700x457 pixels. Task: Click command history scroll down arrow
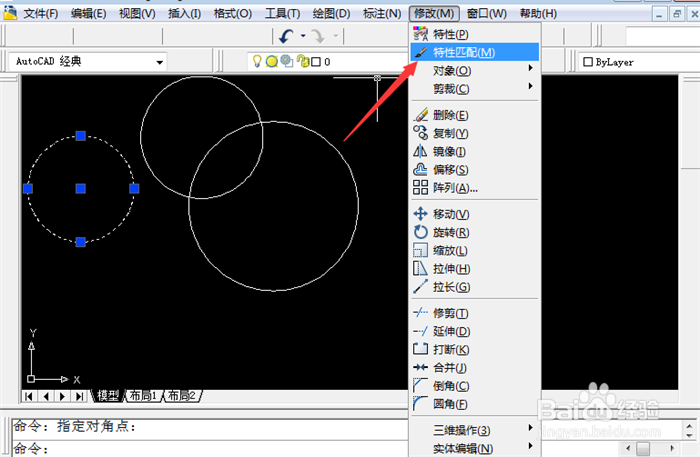[689, 436]
